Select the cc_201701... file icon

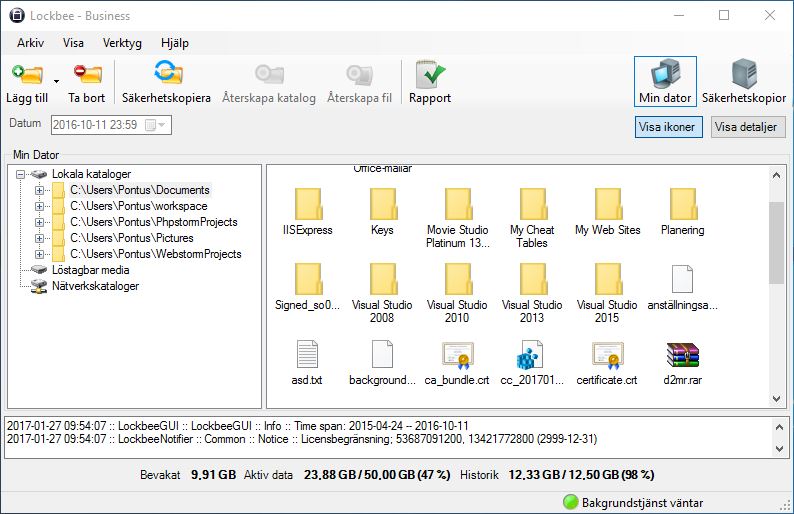(530, 354)
